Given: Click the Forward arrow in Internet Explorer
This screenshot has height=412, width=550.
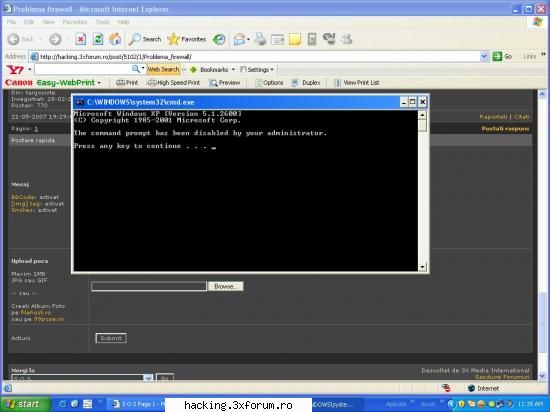Looking at the screenshot, I should point(55,39).
